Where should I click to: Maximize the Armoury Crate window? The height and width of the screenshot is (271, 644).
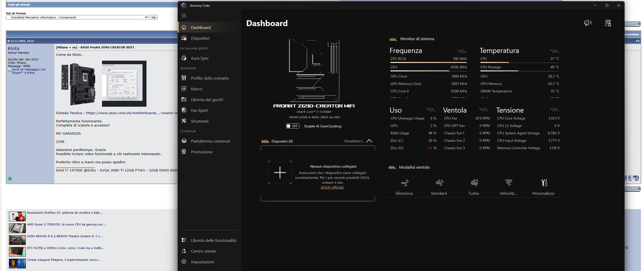coord(607,5)
